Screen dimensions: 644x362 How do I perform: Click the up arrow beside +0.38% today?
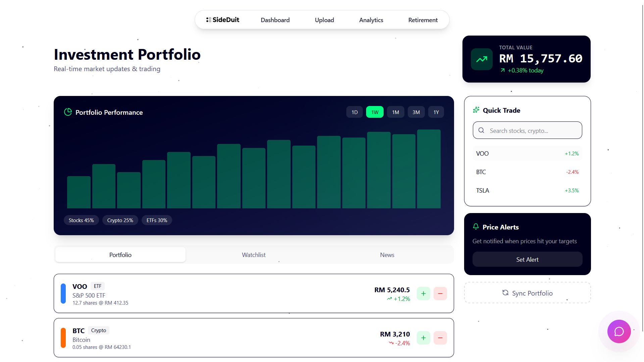pos(503,70)
